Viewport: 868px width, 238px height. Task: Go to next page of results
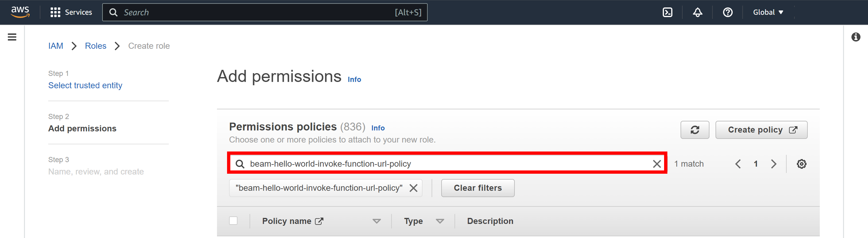point(773,164)
